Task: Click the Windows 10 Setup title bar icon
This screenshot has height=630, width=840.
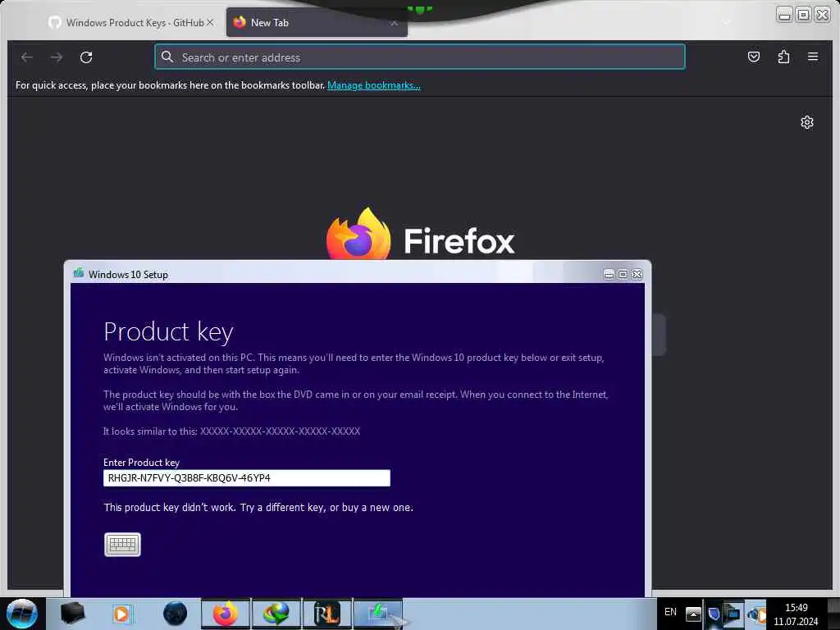Action: coord(79,274)
